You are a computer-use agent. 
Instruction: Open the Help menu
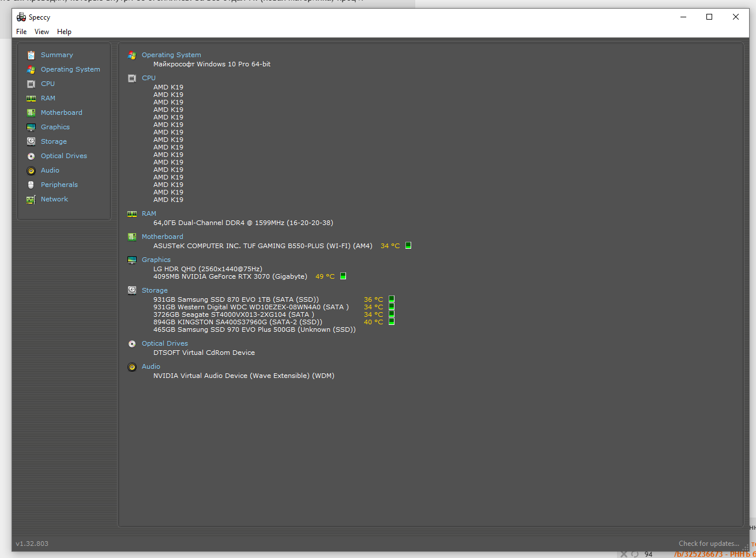point(64,32)
